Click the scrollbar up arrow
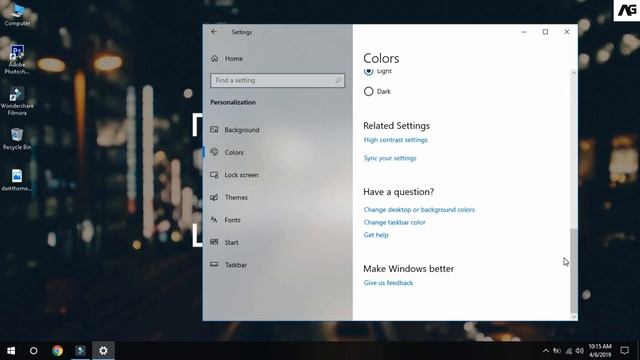The height and width of the screenshot is (360, 640). [573, 73]
